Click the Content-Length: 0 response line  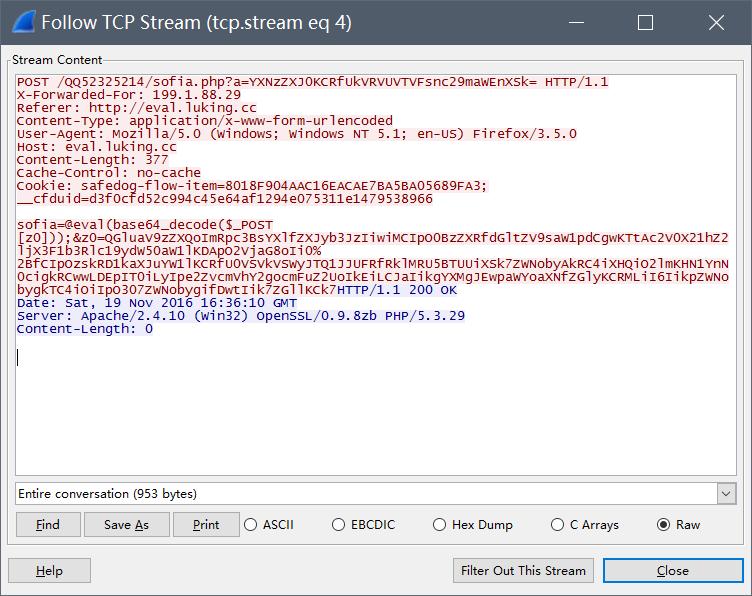click(x=85, y=329)
